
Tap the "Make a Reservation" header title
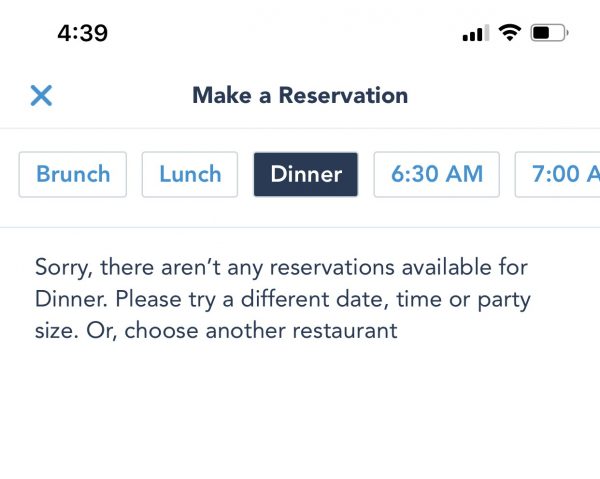tap(300, 96)
